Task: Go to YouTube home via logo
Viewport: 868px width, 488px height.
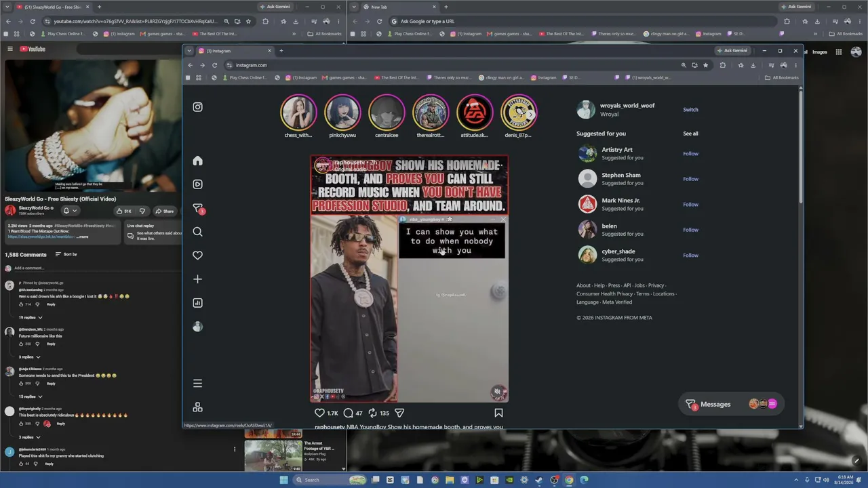Action: click(33, 49)
